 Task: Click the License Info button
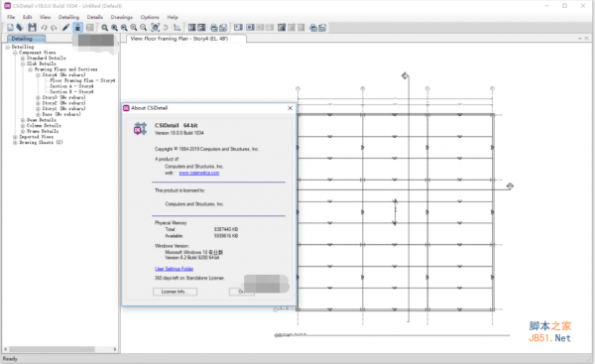[x=175, y=292]
